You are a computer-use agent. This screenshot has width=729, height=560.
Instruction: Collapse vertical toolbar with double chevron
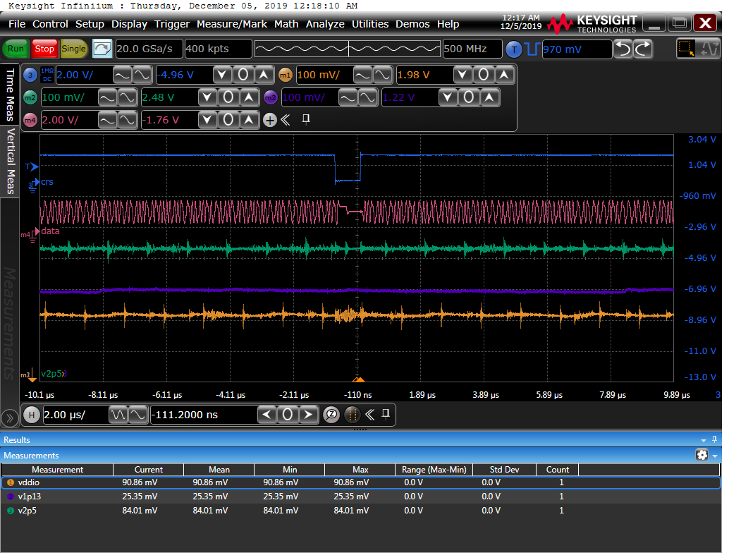(286, 120)
